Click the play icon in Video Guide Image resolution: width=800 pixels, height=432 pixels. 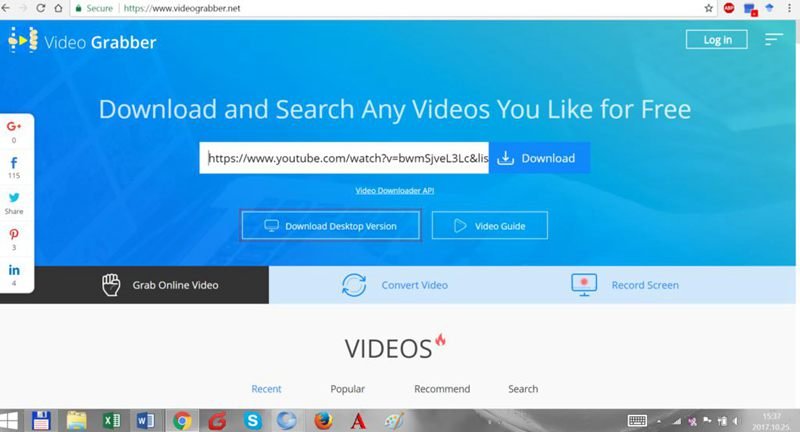click(460, 225)
